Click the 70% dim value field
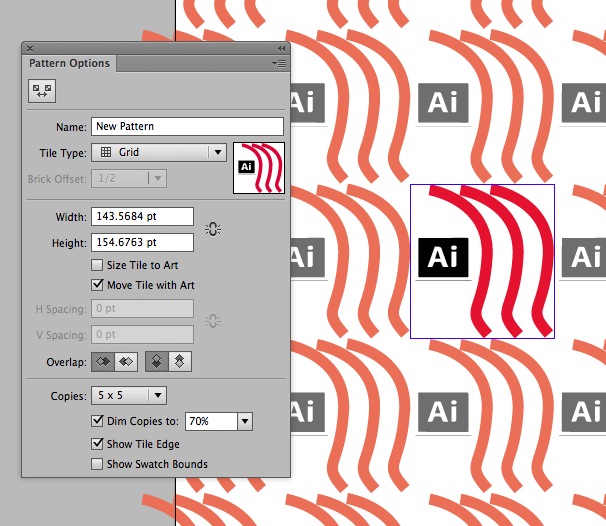 coord(211,421)
